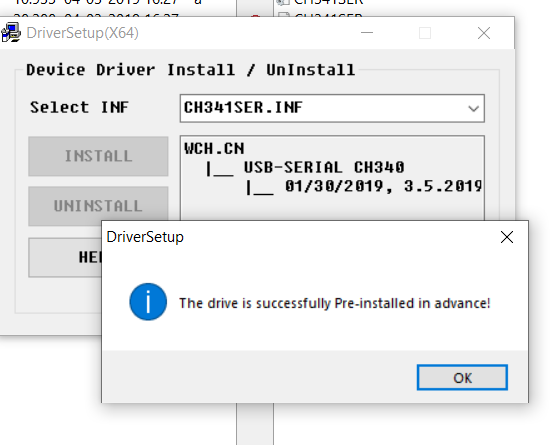This screenshot has width=554, height=445.
Task: Click the UNINSTALL button
Action: pyautogui.click(x=98, y=206)
